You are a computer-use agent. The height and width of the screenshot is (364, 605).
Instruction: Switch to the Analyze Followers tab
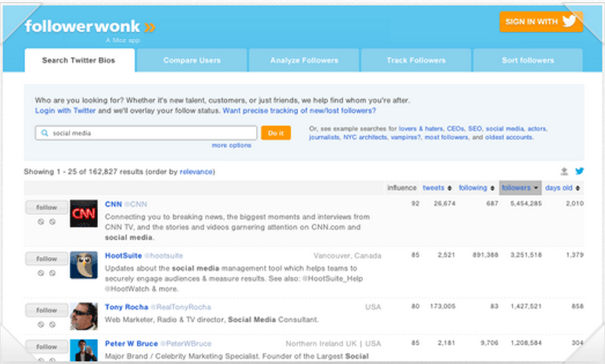[x=304, y=60]
